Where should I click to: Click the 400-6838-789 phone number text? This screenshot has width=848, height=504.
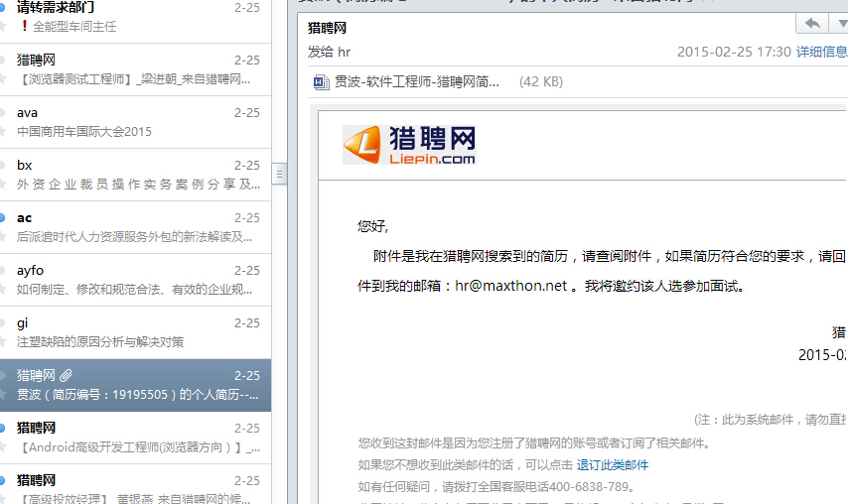(x=589, y=487)
